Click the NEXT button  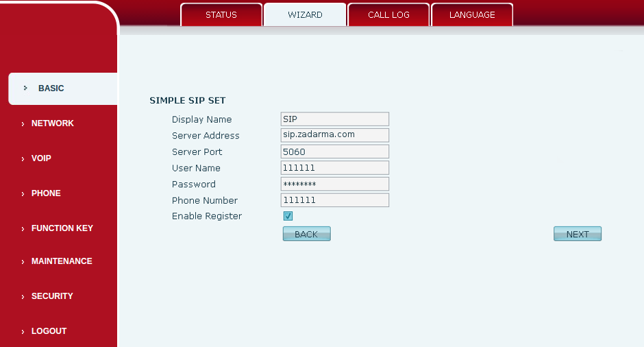coord(578,235)
